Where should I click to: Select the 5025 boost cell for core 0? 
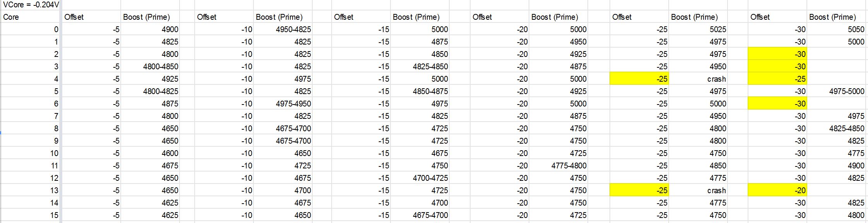698,29
